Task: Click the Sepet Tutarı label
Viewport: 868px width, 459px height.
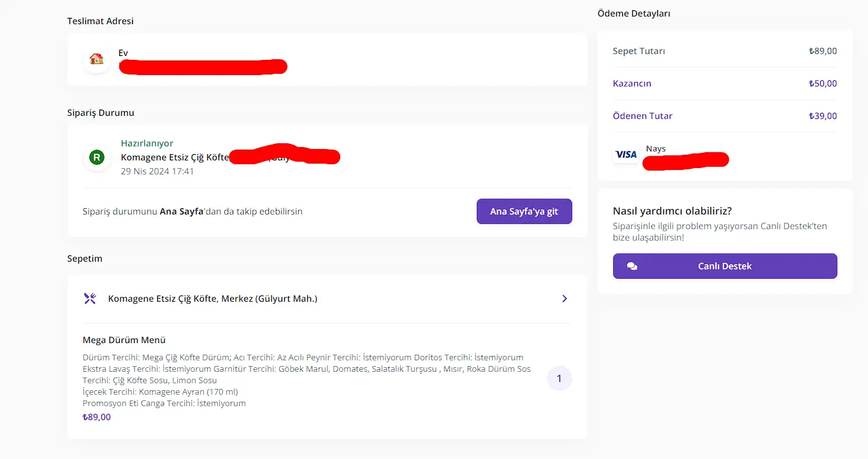Action: (x=639, y=51)
